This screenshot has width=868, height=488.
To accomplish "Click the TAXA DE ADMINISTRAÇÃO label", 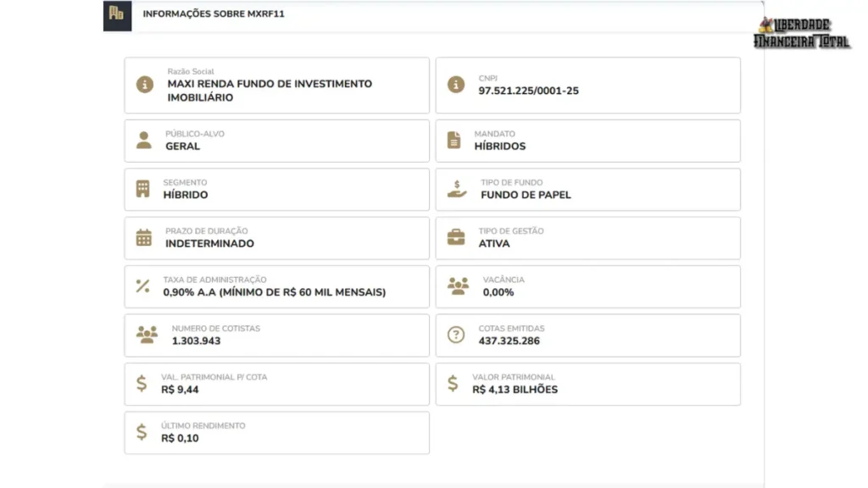I will (214, 280).
